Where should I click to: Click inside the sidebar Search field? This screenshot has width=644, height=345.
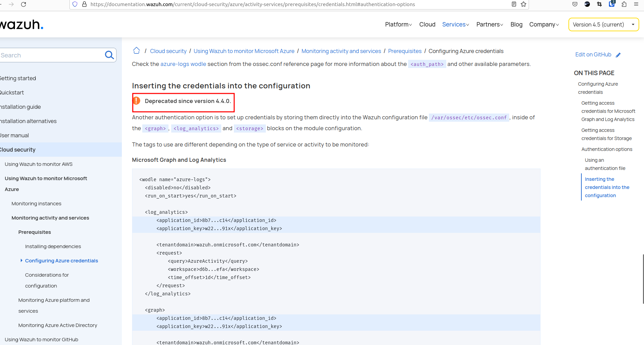coord(51,55)
